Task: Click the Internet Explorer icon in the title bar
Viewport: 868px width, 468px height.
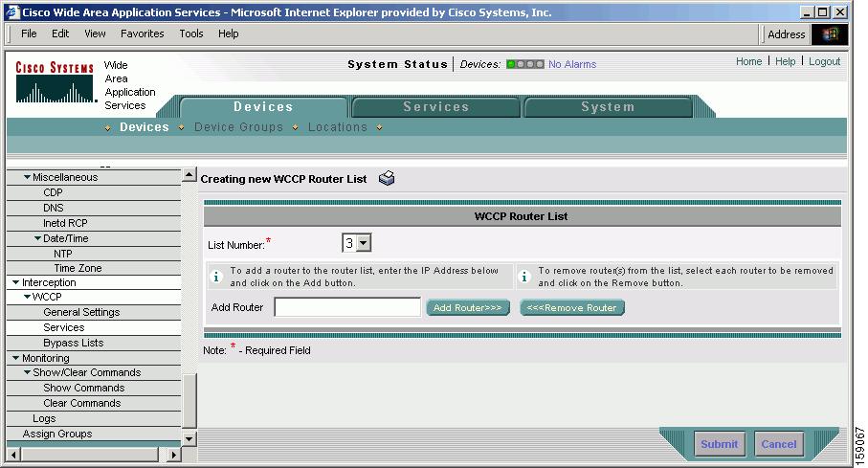Action: click(12, 12)
